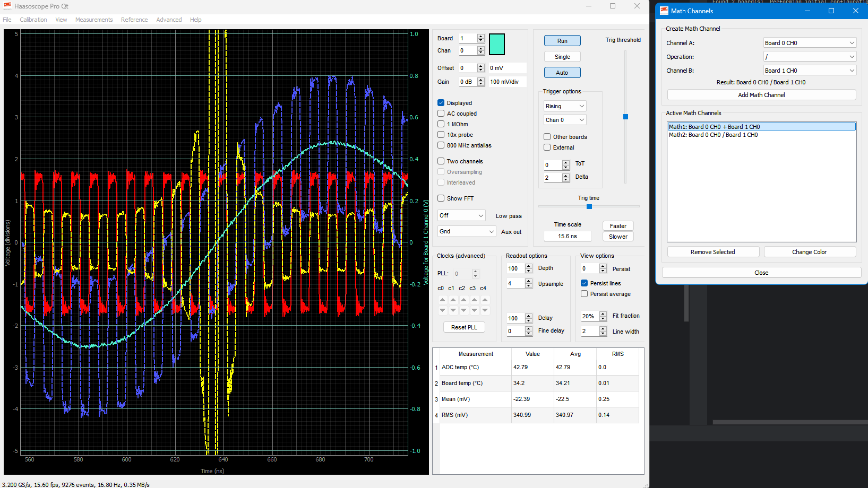Click the teal channel color swatch
Image resolution: width=868 pixels, height=488 pixels.
tap(496, 45)
